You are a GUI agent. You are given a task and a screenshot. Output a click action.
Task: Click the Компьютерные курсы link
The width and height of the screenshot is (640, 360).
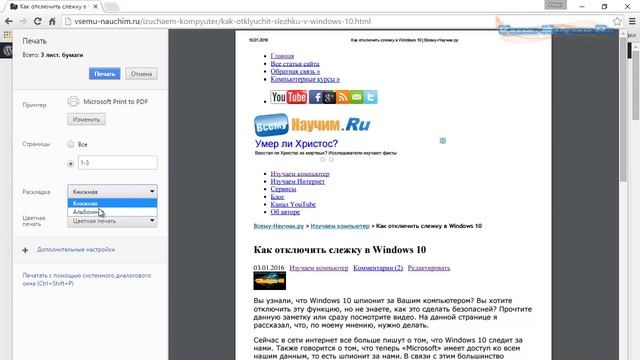coord(305,79)
